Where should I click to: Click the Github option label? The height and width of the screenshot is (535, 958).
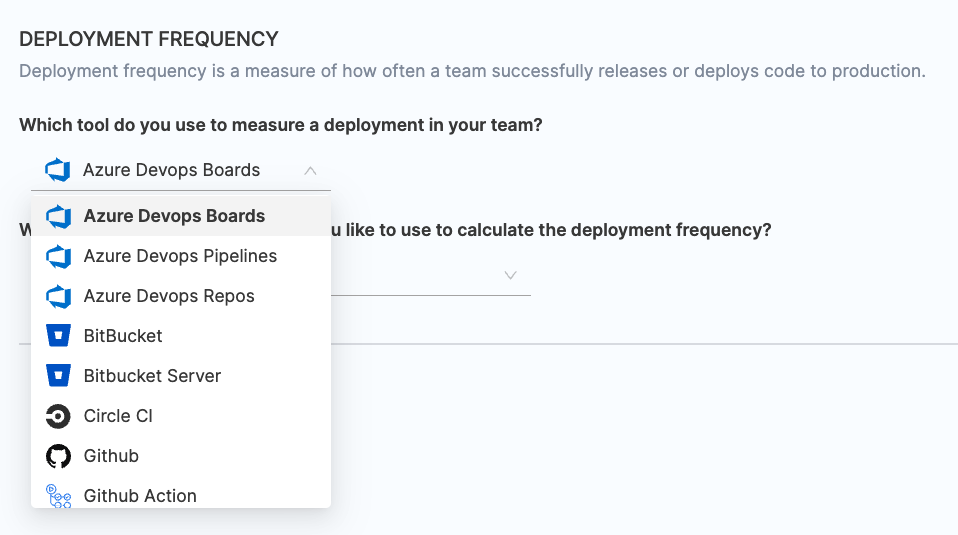tap(111, 456)
